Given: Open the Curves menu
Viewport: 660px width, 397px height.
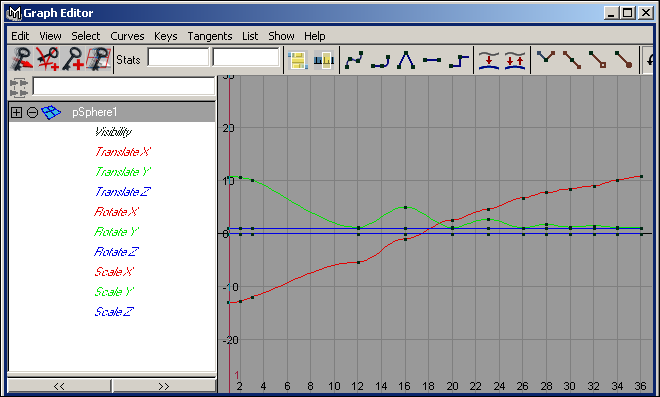Looking at the screenshot, I should 127,36.
